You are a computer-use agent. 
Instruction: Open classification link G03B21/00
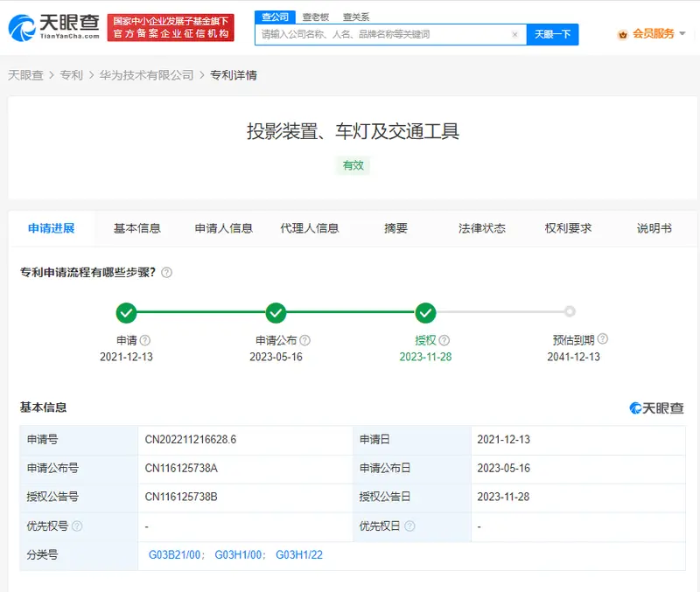click(x=174, y=554)
